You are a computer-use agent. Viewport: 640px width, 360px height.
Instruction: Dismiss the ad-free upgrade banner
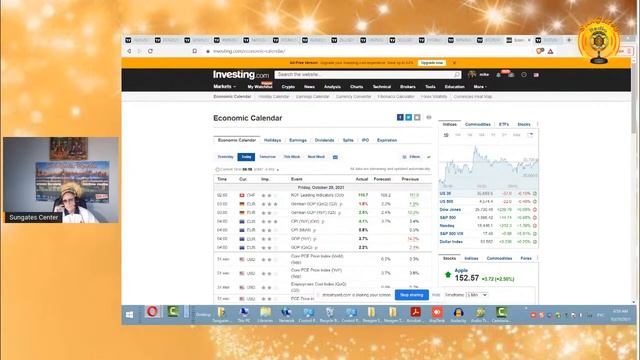point(454,63)
